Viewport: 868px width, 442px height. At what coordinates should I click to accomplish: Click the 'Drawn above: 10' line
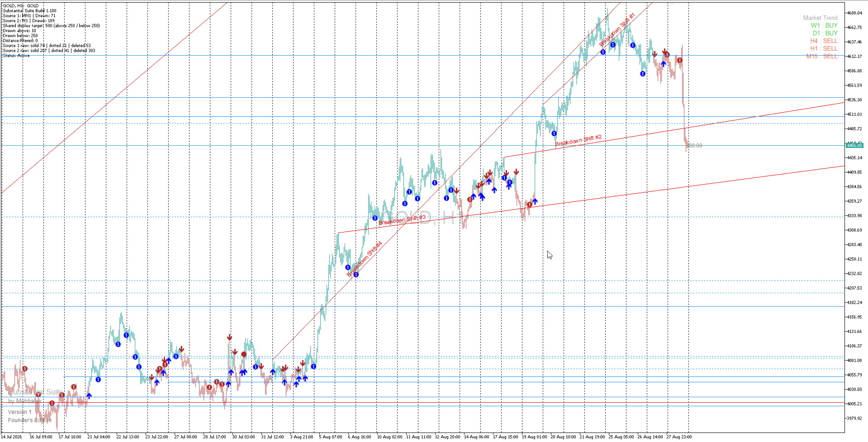point(19,31)
